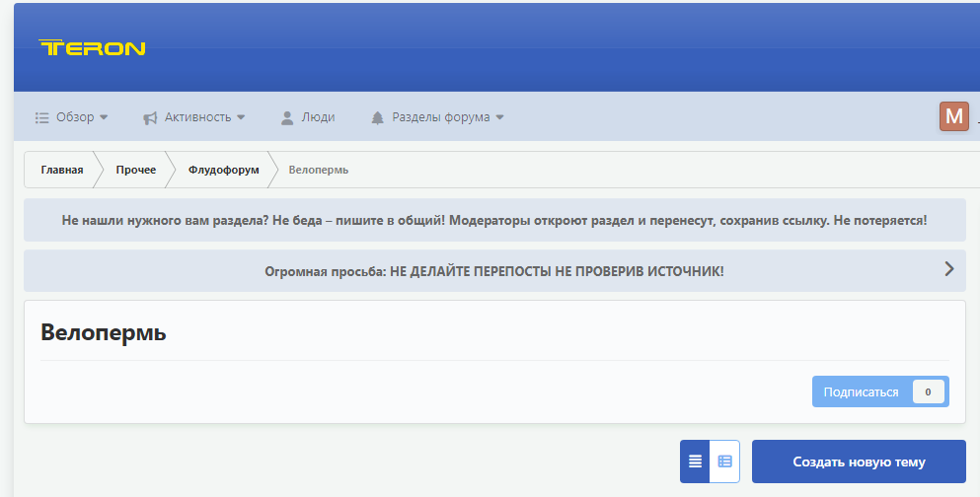980x497 pixels.
Task: Expand the Разделы форума dropdown arrow
Action: tap(500, 117)
